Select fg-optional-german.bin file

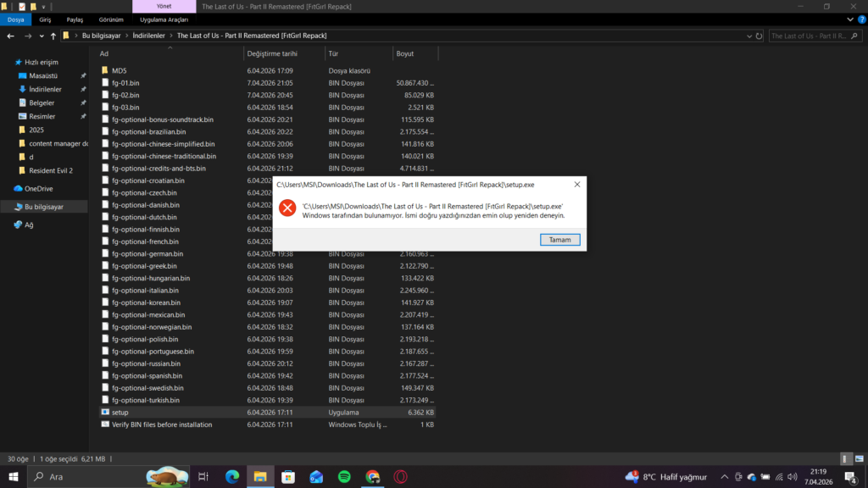point(147,253)
